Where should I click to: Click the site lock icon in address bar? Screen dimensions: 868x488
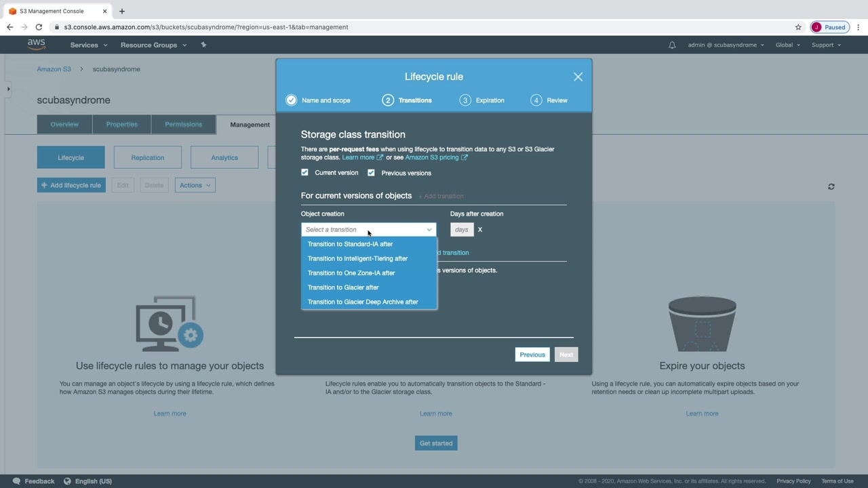(57, 27)
